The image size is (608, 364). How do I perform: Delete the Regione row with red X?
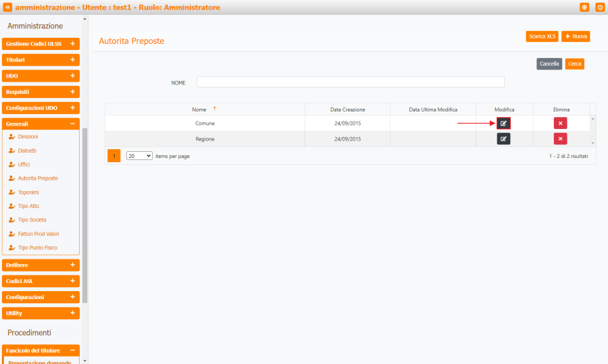click(560, 138)
